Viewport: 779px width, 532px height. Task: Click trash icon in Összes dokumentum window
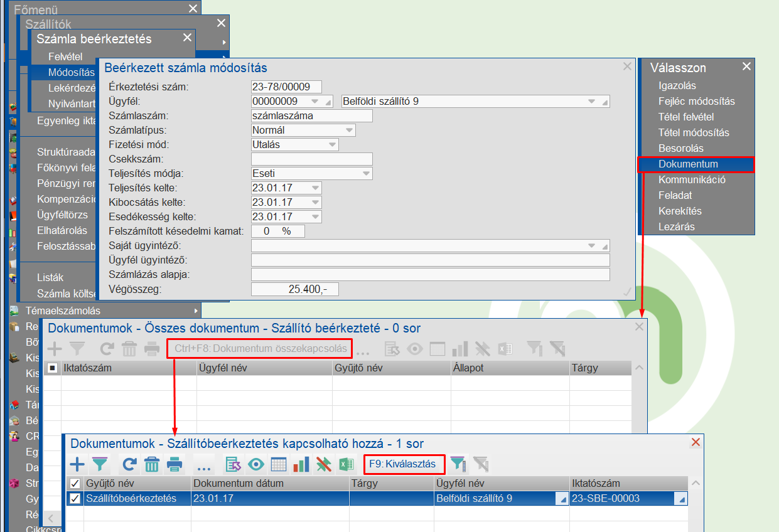129,348
